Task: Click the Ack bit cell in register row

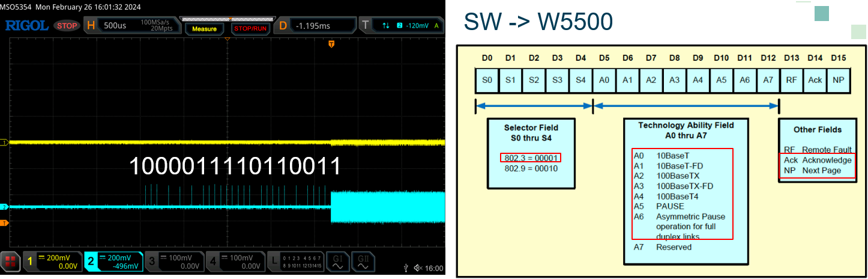Action: 815,81
